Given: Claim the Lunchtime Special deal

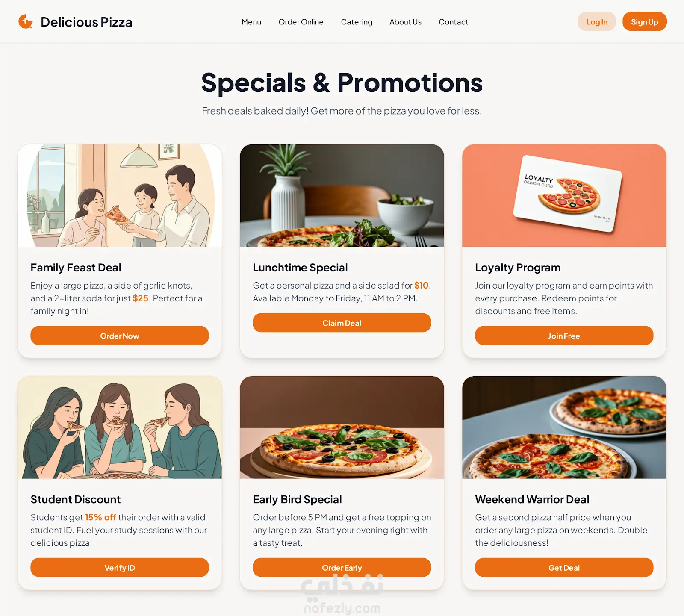Looking at the screenshot, I should tap(342, 323).
